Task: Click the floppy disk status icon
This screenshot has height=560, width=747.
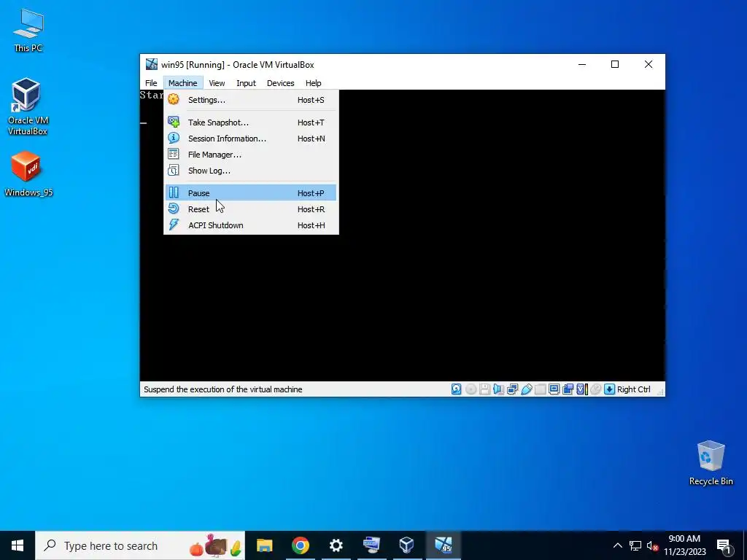Action: pos(485,389)
